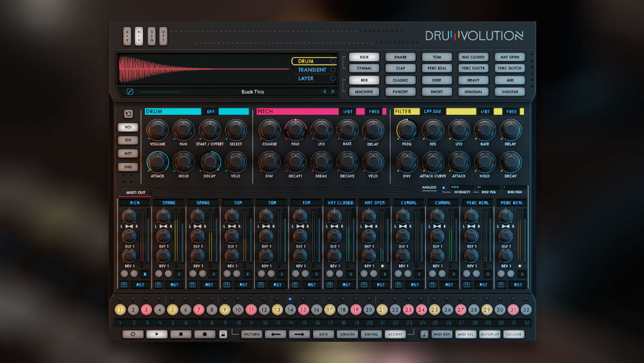Screen dimensions: 644x363
Task: Click the pattern lock padlock icon
Action: [223, 334]
